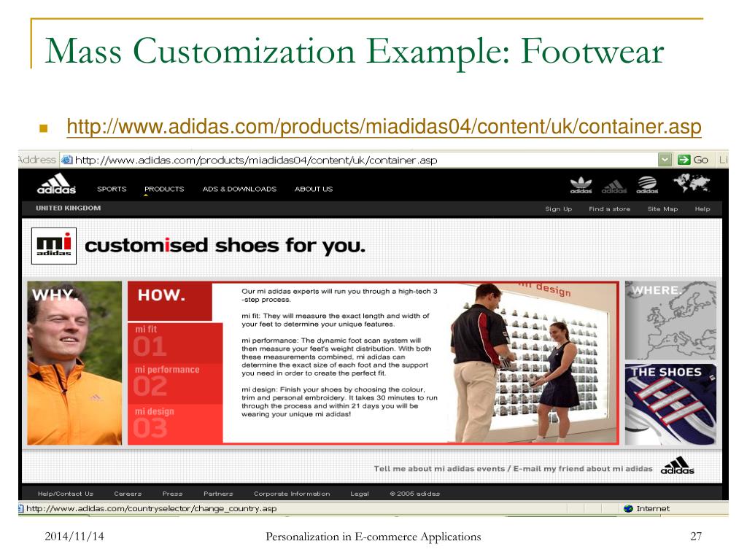This screenshot has height=560, width=747.
Task: Select the mi design 03 step
Action: click(175, 424)
